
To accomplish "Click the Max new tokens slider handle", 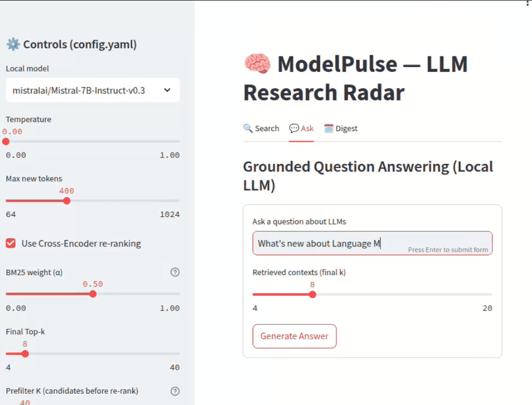I will coord(66,200).
